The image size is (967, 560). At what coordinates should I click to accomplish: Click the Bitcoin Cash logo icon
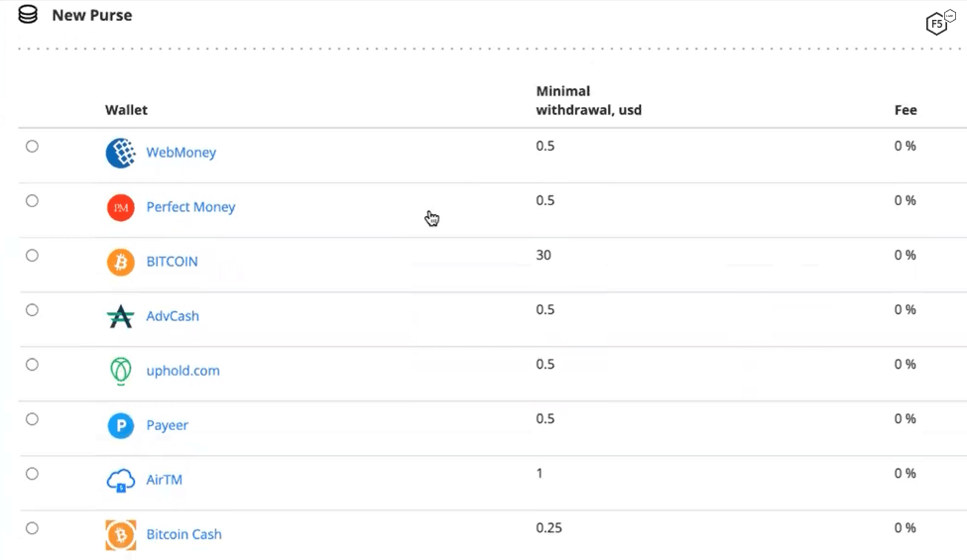(120, 535)
